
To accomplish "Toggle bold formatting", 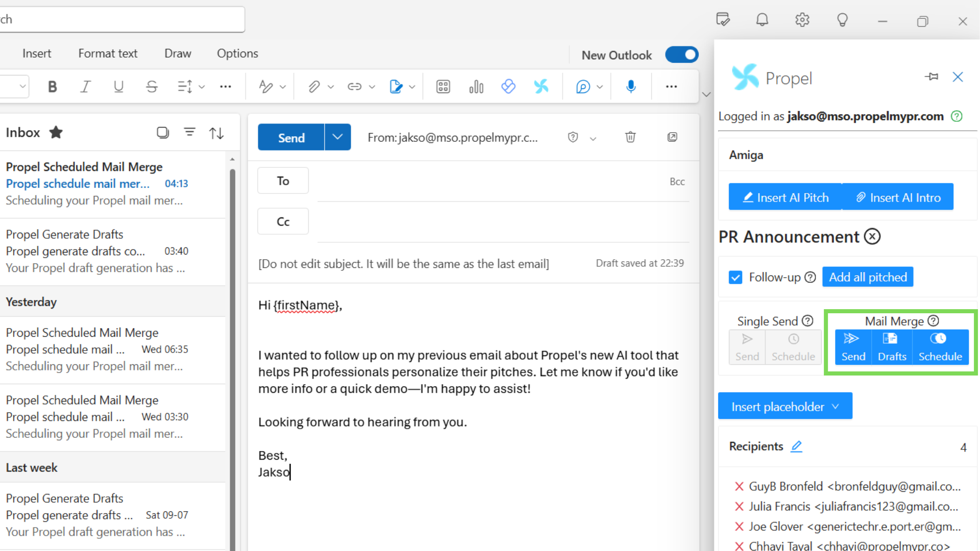I will 52,87.
